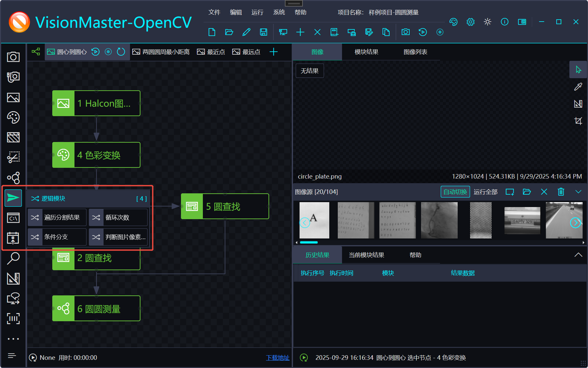Screen dimensions: 588x368
Task: Open the info icon in title bar
Action: [x=504, y=22]
